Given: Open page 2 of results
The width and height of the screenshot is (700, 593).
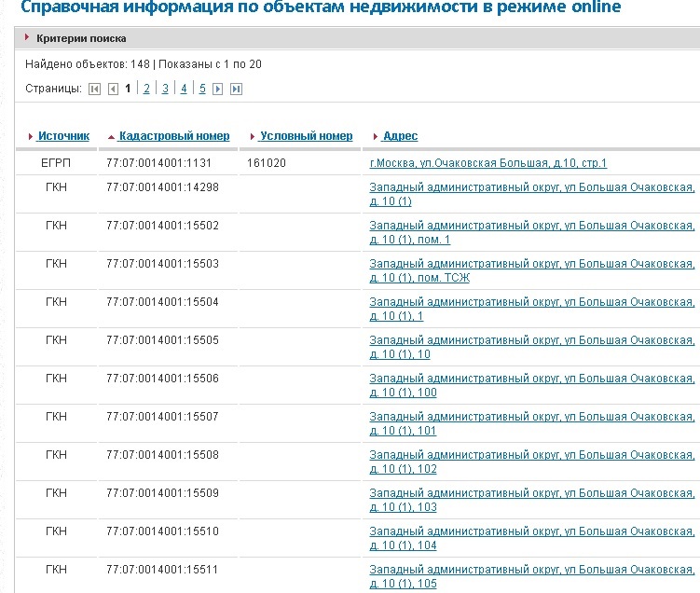Looking at the screenshot, I should [146, 89].
